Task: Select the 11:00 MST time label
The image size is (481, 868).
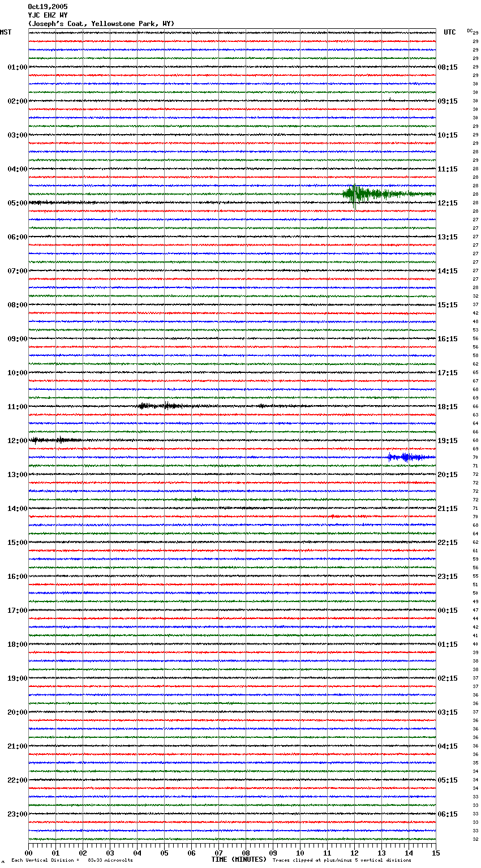Action: pos(18,407)
